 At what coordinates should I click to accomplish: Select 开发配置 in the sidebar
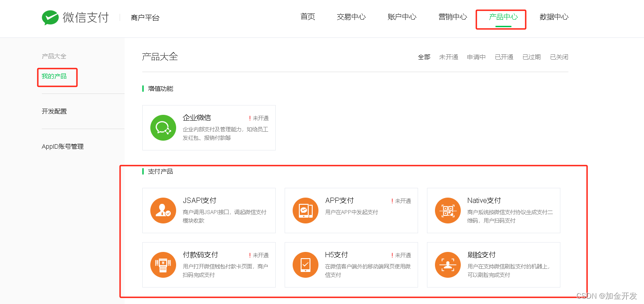tap(54, 111)
